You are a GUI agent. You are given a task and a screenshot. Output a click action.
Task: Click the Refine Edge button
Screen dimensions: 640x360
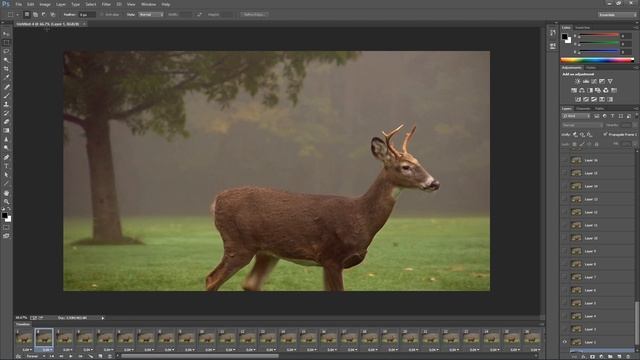(253, 14)
